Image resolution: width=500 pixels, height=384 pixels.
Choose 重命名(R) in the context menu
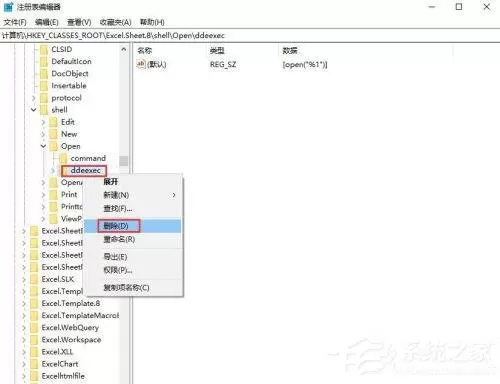133,239
